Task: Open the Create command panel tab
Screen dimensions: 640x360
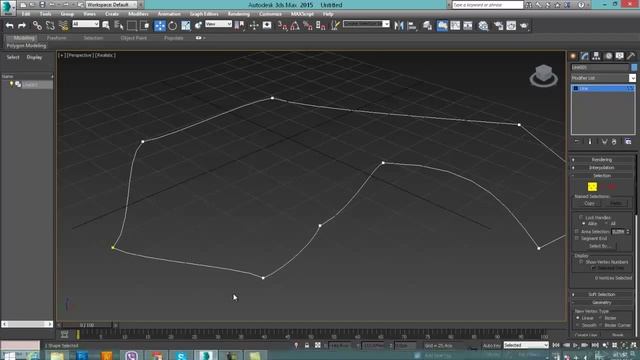Action: pyautogui.click(x=573, y=56)
